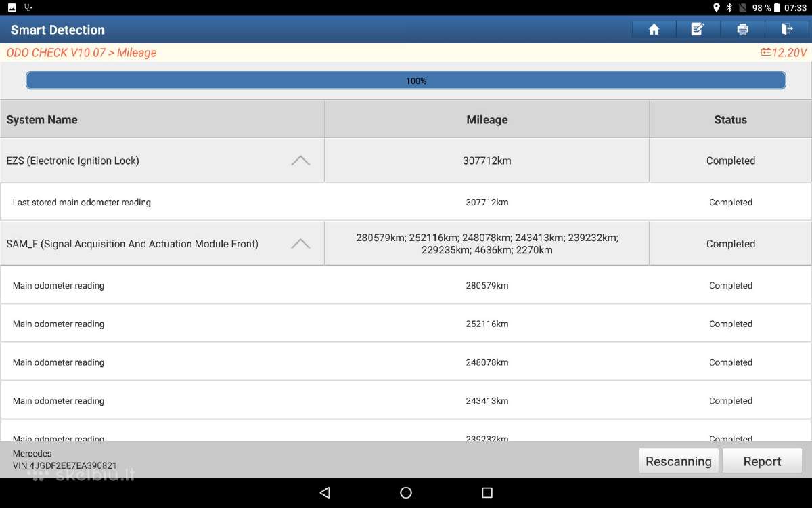Tap the location icon in status bar
The image size is (812, 508).
tap(717, 7)
